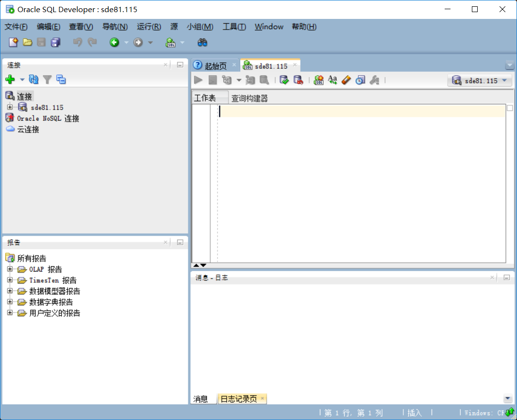This screenshot has height=420, width=517.
Task: Open the 编辑(E) menu
Action: click(49, 27)
